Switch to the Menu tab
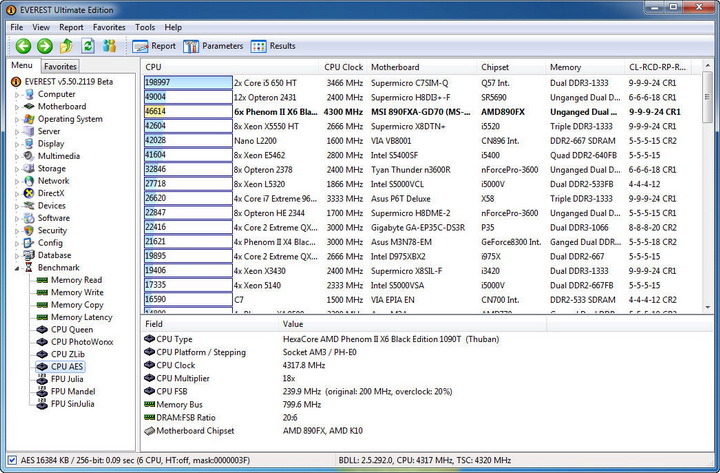720x473 pixels. pos(22,65)
